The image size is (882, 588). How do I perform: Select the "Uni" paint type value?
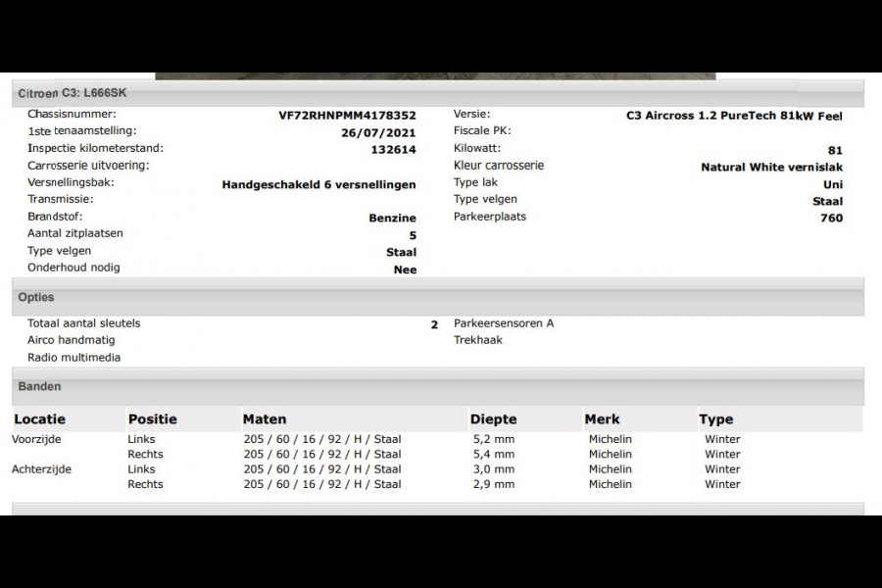[x=833, y=184]
